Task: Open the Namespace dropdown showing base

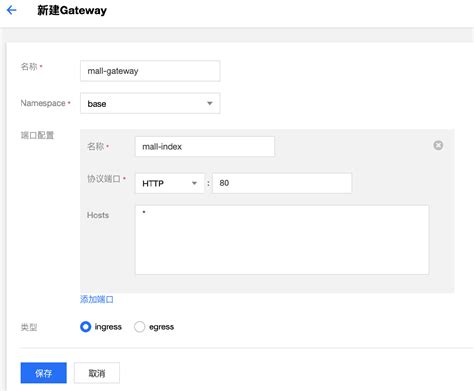Action: (150, 103)
